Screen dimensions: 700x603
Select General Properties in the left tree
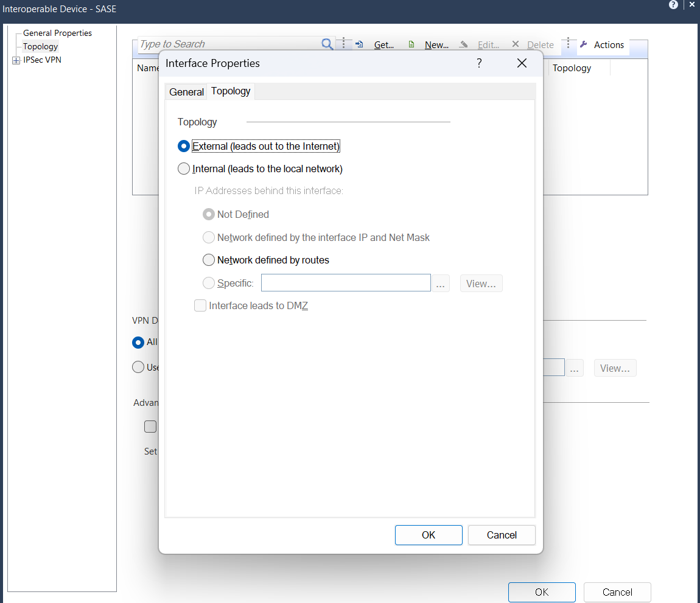[x=57, y=33]
